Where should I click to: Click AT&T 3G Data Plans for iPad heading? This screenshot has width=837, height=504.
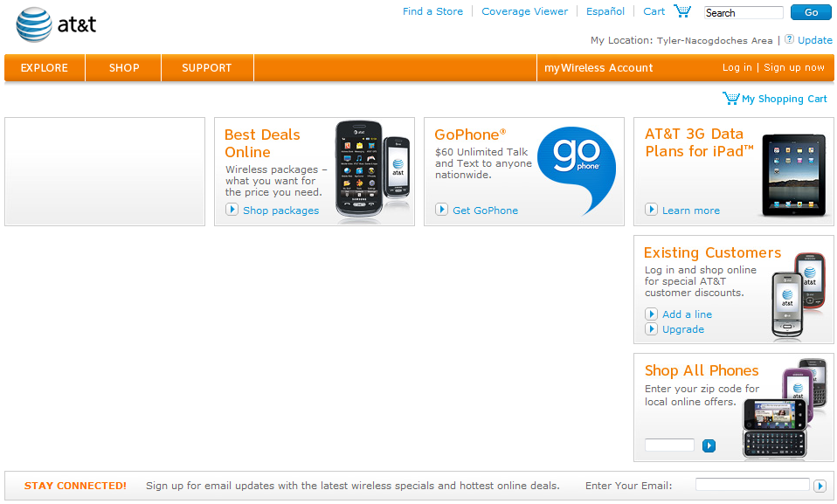[699, 142]
